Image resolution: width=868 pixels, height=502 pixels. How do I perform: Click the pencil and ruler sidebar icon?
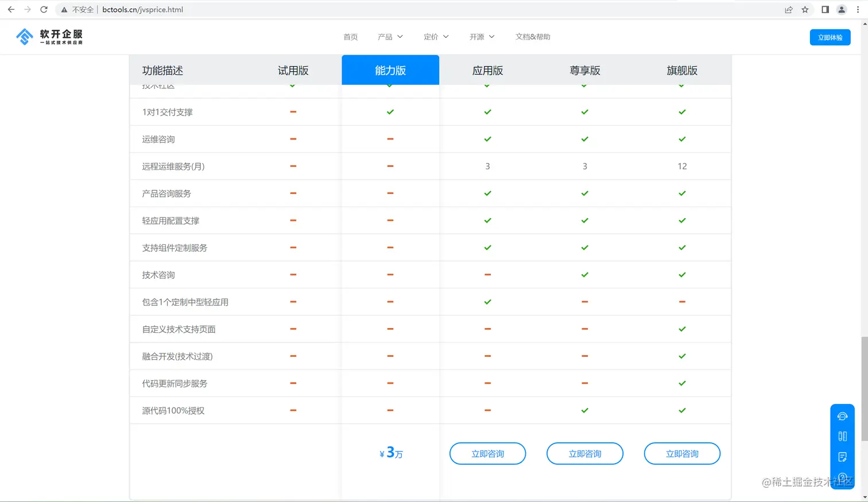pyautogui.click(x=842, y=437)
